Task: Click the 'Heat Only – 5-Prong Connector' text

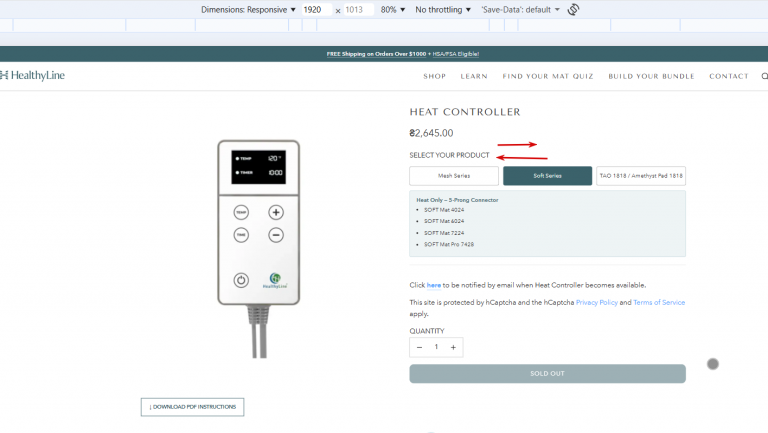Action: click(457, 200)
